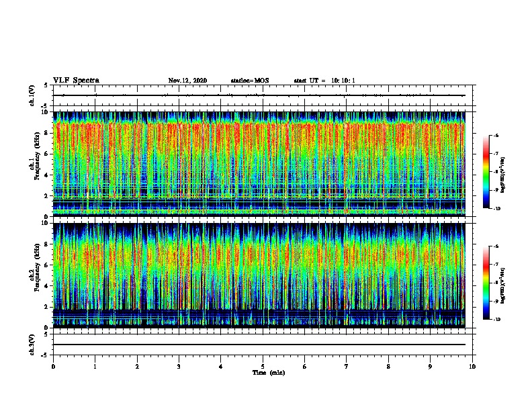Select the "start UT = 10:10:1" text
532x411 pixels.
[x=324, y=81]
